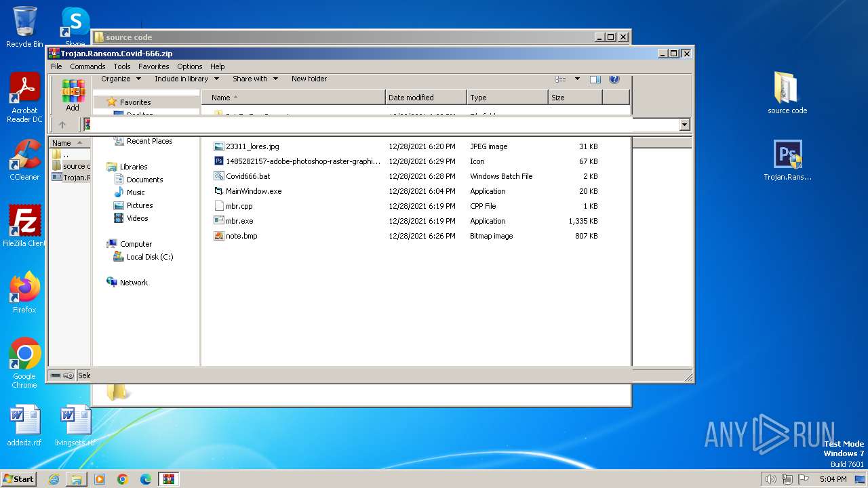This screenshot has height=488, width=868.
Task: Click the Explorer help icon
Action: tap(614, 79)
